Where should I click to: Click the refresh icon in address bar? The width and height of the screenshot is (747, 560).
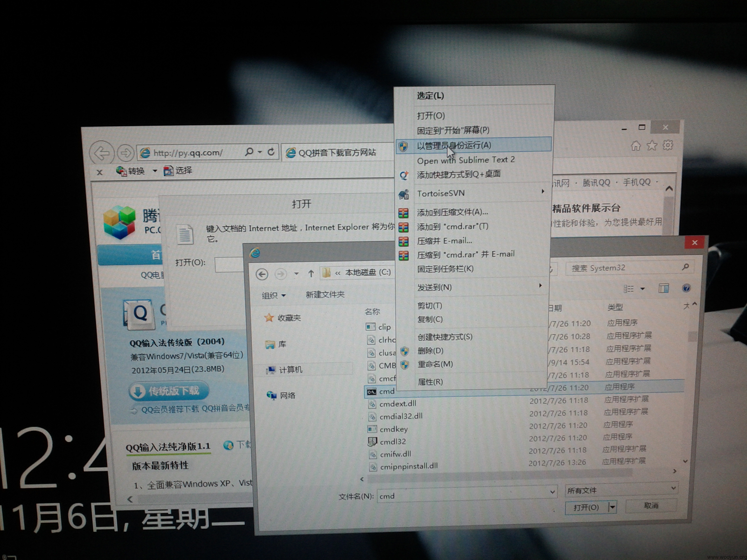click(271, 152)
